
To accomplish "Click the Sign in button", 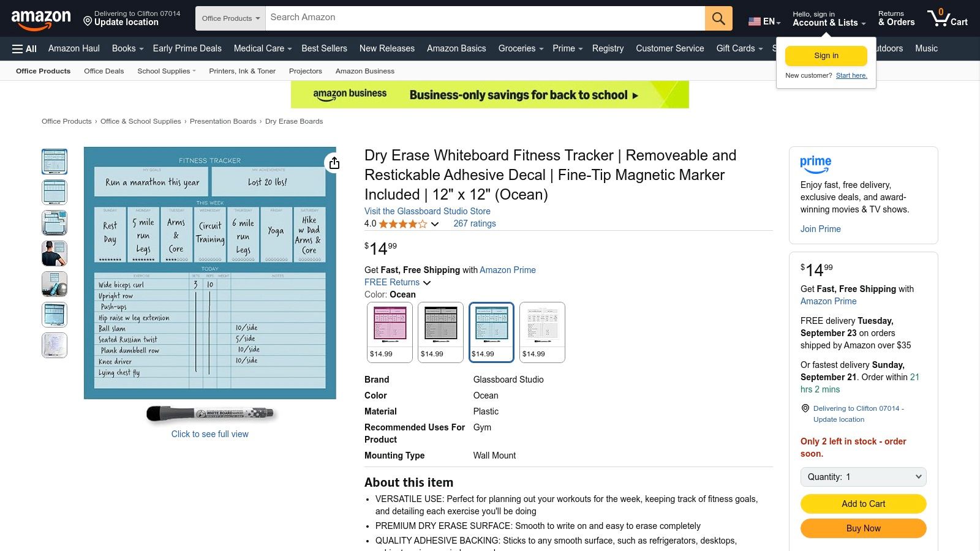I will [x=826, y=55].
